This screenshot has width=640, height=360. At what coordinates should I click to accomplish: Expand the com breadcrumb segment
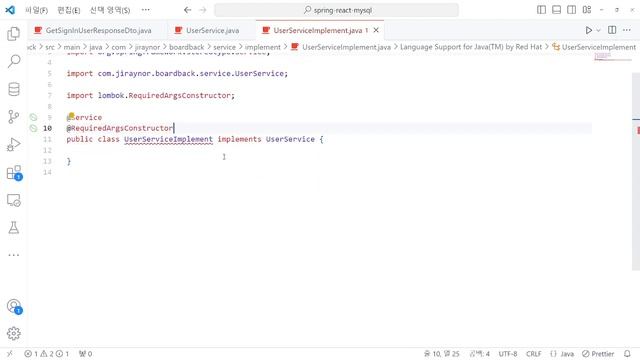(x=118, y=47)
